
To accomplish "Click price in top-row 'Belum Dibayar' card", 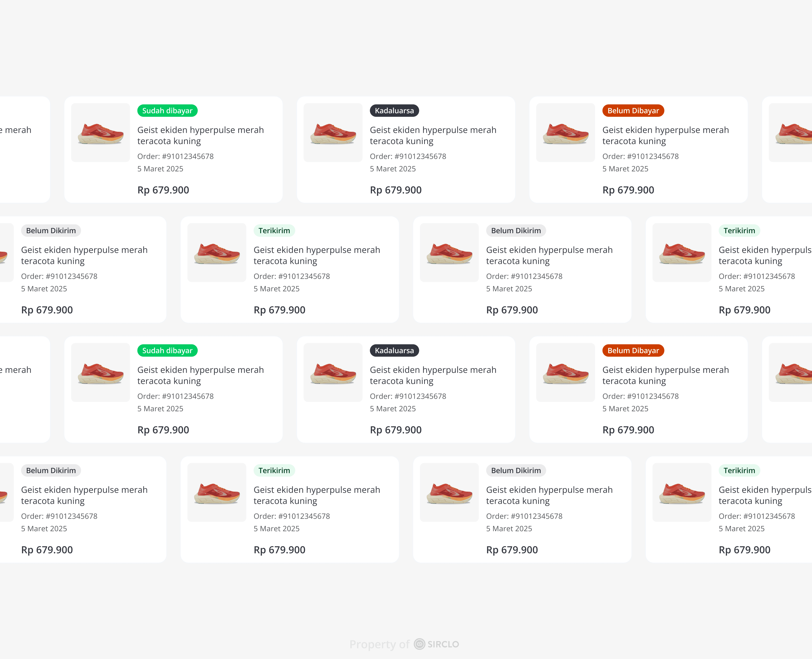I will coord(628,190).
